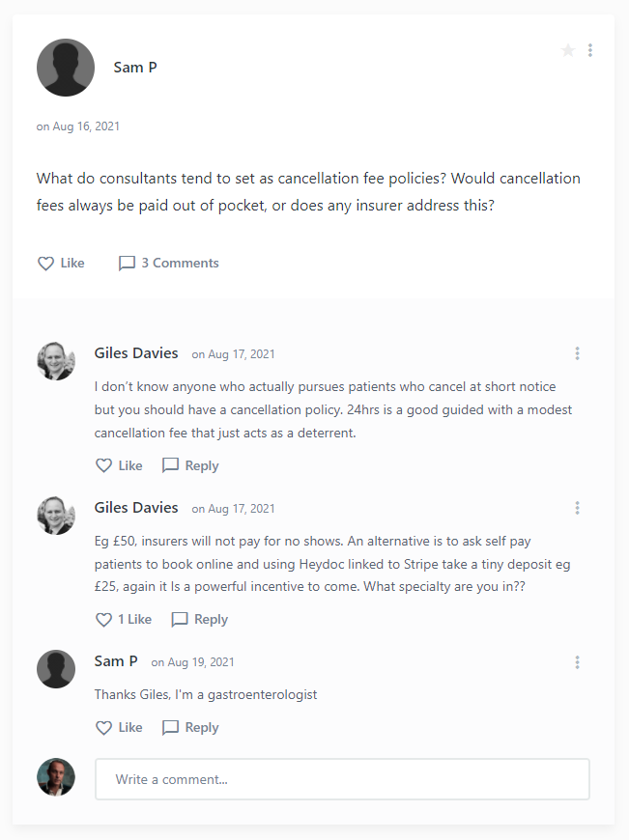
Task: Reply to Giles' comment about 24hrs policy
Action: 190,465
